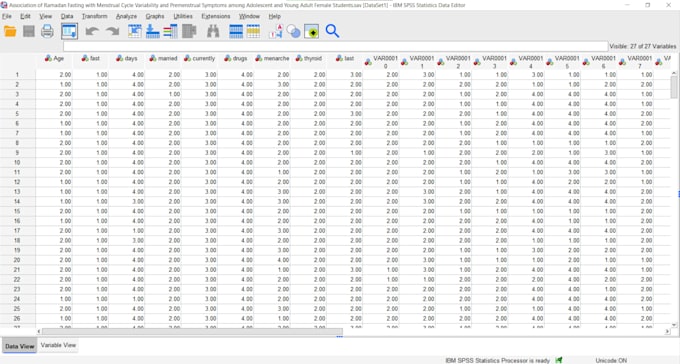Click Age cell in row 2

(54, 85)
